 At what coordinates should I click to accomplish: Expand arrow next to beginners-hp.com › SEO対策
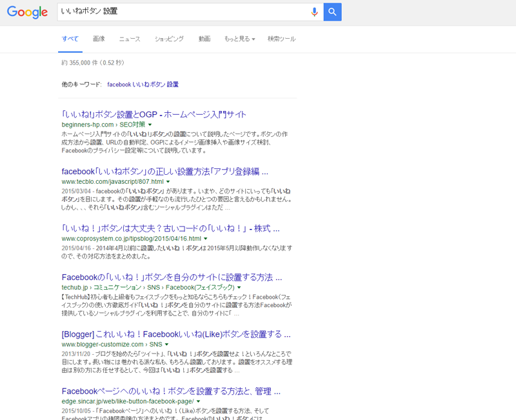tap(150, 125)
